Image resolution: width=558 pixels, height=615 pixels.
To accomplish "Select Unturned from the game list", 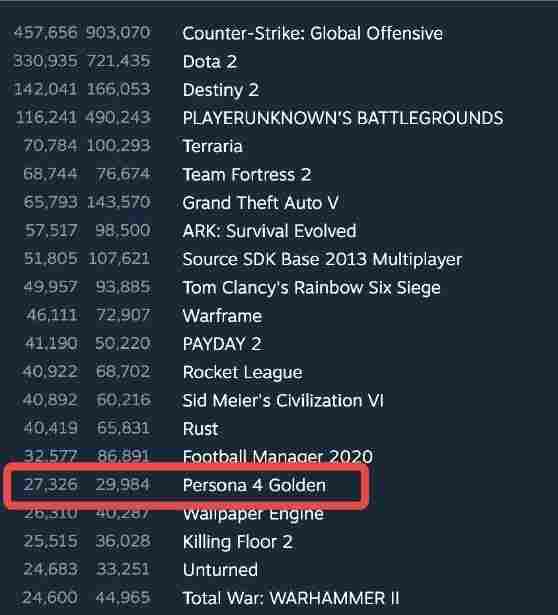I will 220,570.
